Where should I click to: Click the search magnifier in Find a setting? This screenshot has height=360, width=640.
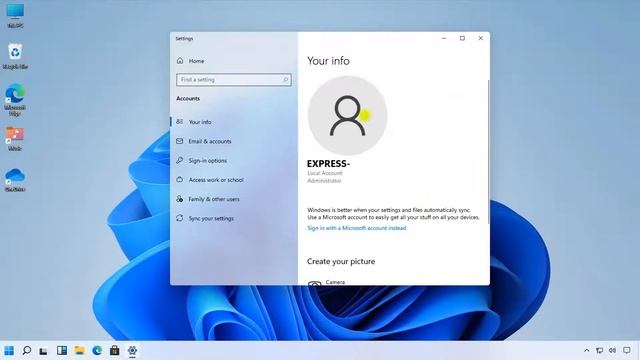285,80
